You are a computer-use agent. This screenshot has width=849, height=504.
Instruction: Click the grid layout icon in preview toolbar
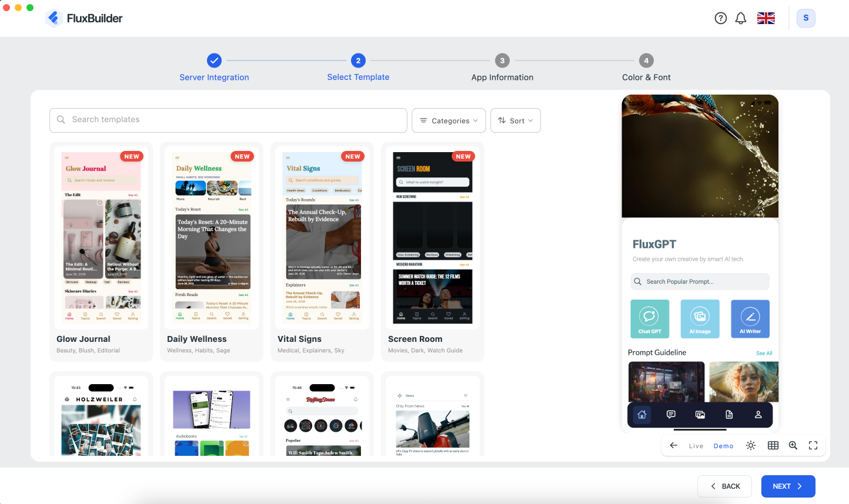(773, 445)
